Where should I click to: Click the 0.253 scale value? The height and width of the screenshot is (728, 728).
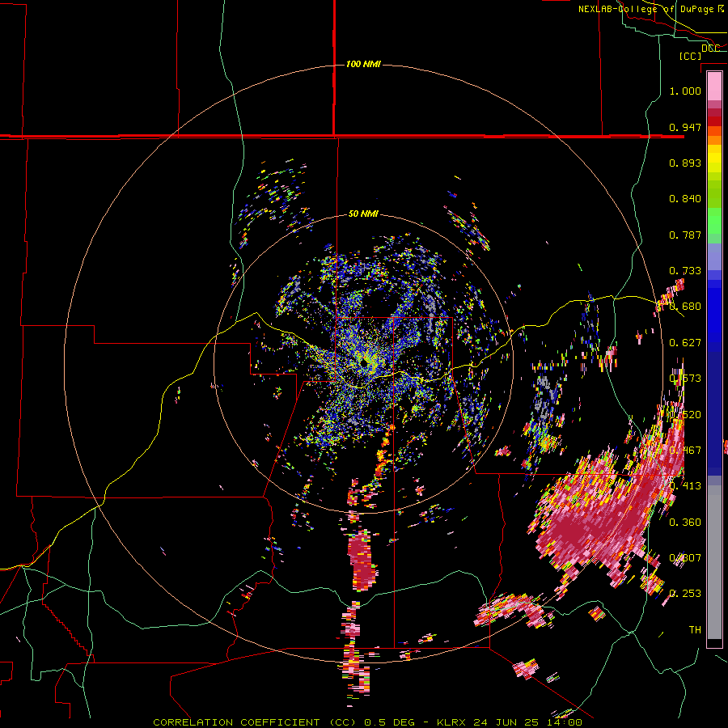tap(685, 594)
